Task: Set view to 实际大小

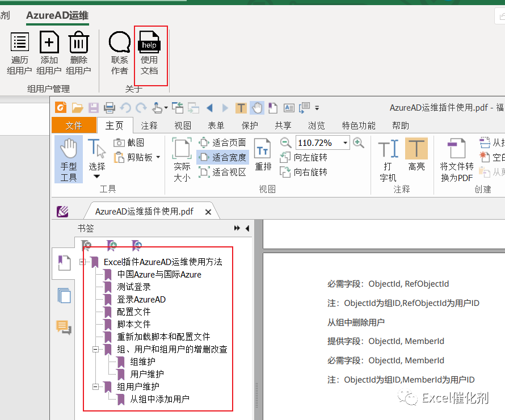Action: 182,159
